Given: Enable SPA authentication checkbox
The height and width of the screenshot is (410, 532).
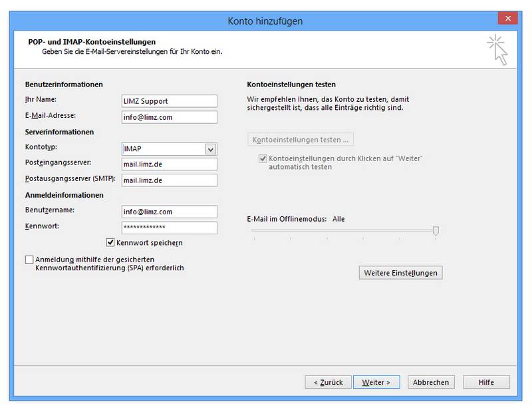Looking at the screenshot, I should pos(29,260).
